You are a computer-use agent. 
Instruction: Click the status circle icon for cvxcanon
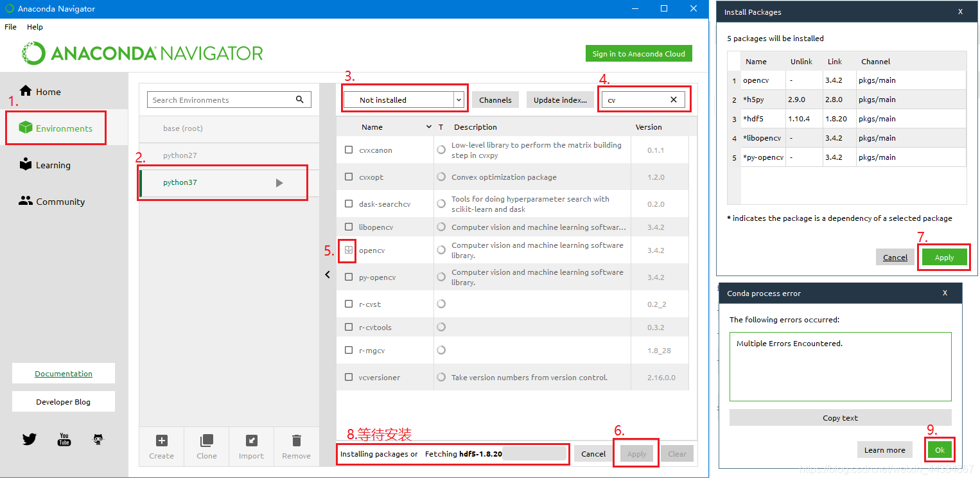[441, 150]
